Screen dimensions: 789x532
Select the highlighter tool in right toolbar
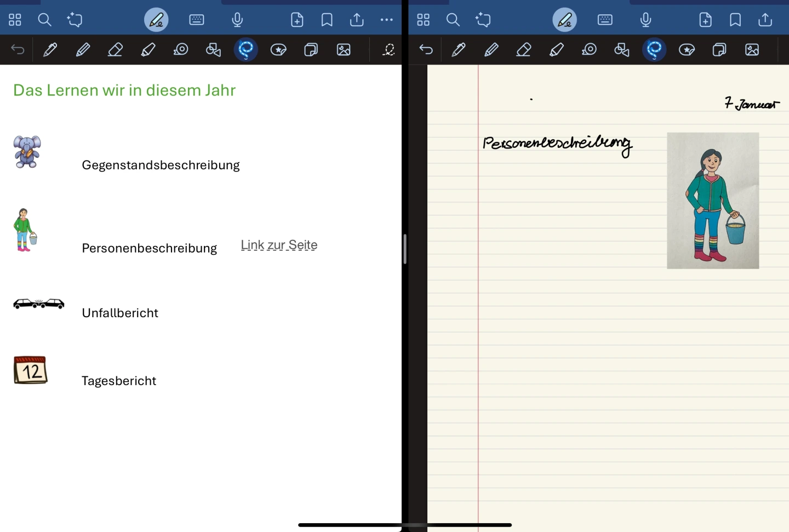pyautogui.click(x=556, y=50)
